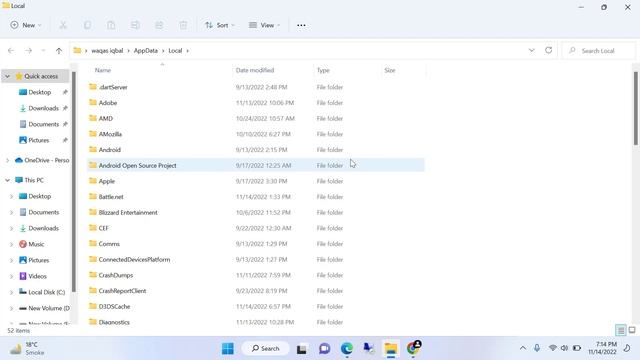This screenshot has width=640, height=360.
Task: Click the Delete trash icon
Action: [x=183, y=25]
